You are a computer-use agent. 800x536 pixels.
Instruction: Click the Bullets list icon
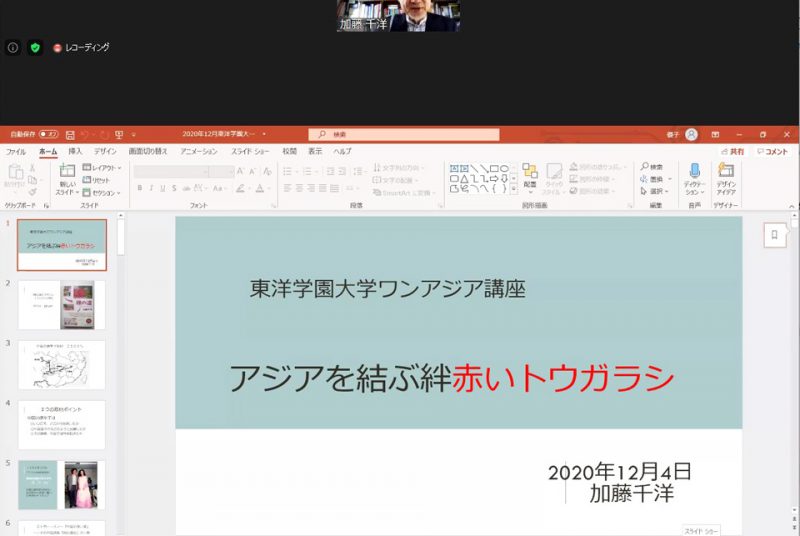tap(288, 171)
